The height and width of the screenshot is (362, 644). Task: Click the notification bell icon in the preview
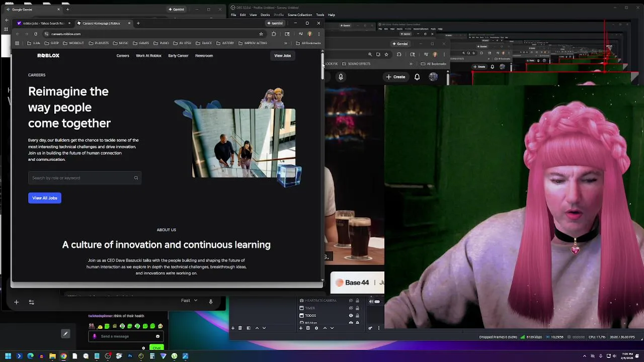click(417, 77)
